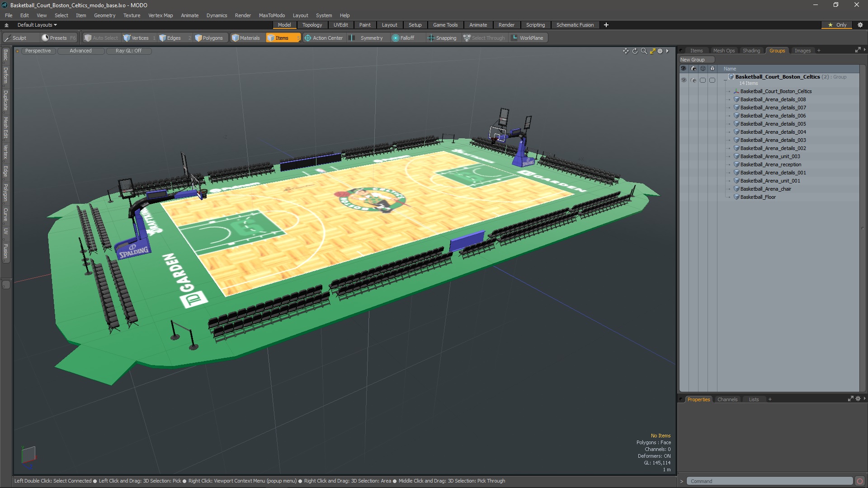Toggle Auto Select mode

pyautogui.click(x=101, y=38)
